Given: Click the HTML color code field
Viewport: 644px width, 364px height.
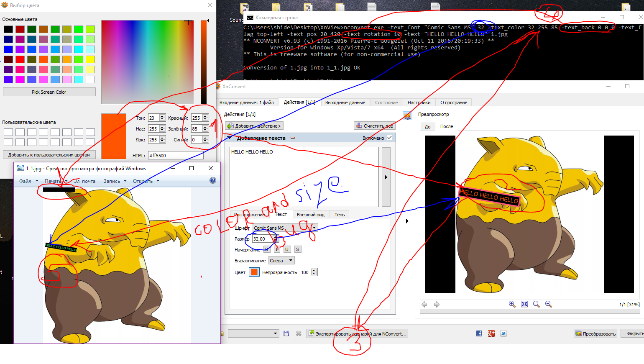Looking at the screenshot, I should pos(176,155).
